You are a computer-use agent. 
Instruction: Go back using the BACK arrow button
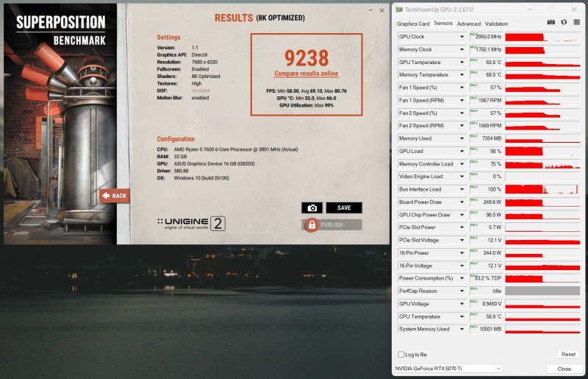[115, 196]
